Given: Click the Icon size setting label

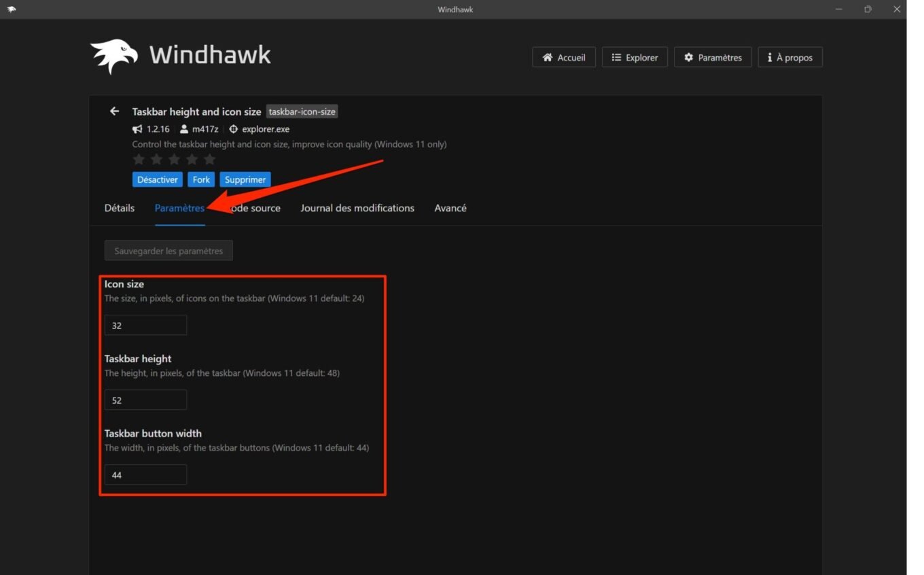Looking at the screenshot, I should point(124,284).
